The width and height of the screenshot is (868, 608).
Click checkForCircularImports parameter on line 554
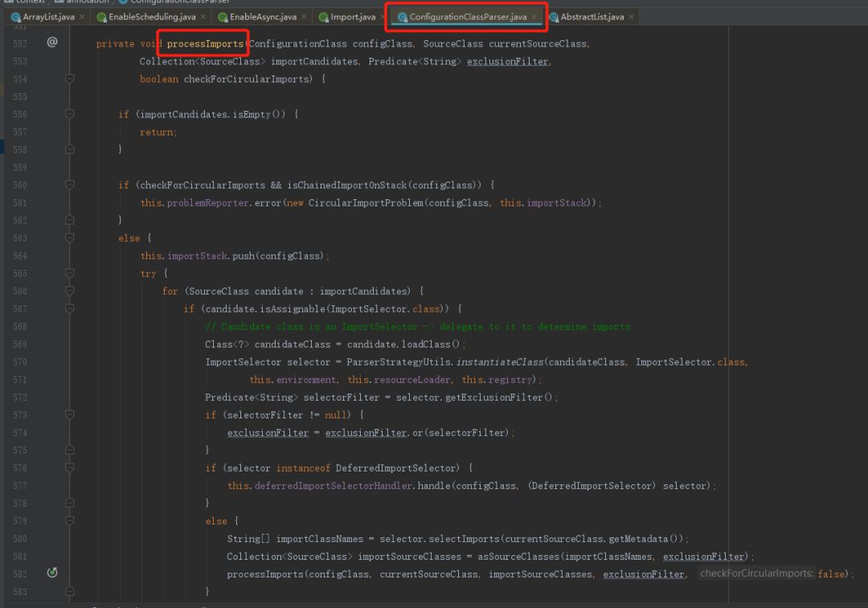[245, 79]
